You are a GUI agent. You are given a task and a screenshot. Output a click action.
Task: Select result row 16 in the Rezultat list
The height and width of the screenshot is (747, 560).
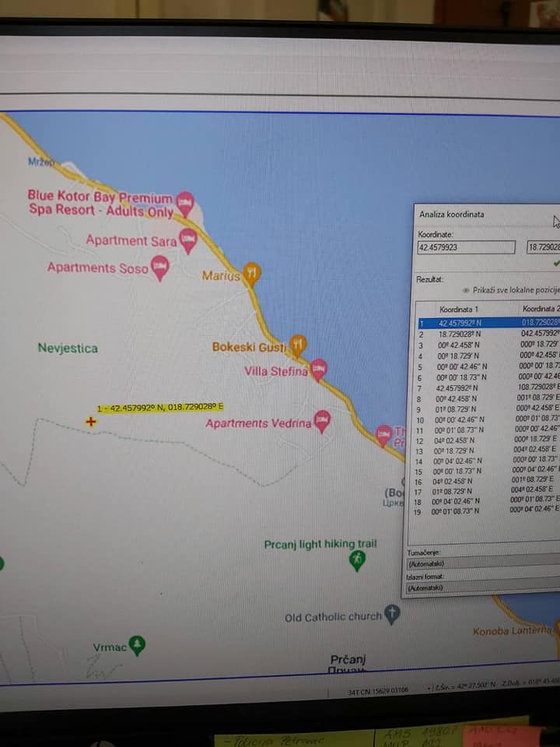485,481
